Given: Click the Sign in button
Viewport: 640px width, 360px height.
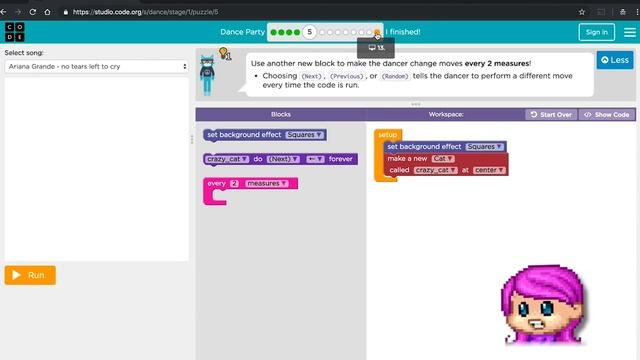Looking at the screenshot, I should [x=596, y=32].
